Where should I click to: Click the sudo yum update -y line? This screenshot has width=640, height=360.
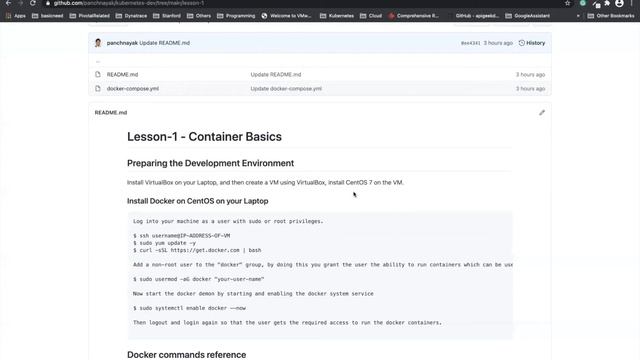coord(164,243)
